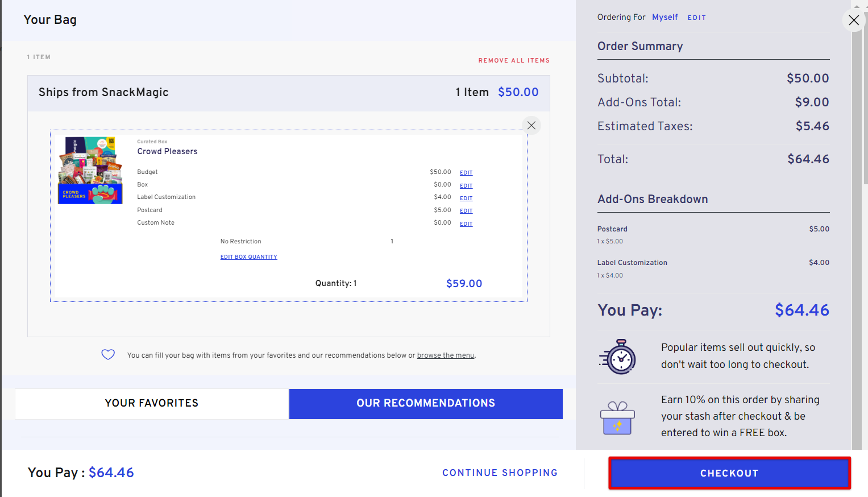This screenshot has height=497, width=868.
Task: Remove all items from bag
Action: pyautogui.click(x=513, y=60)
